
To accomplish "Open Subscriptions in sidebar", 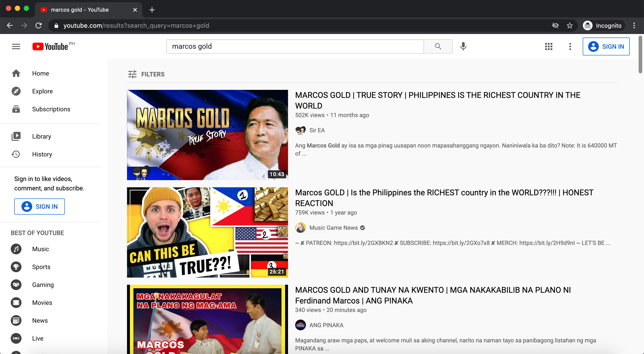I will 50,109.
